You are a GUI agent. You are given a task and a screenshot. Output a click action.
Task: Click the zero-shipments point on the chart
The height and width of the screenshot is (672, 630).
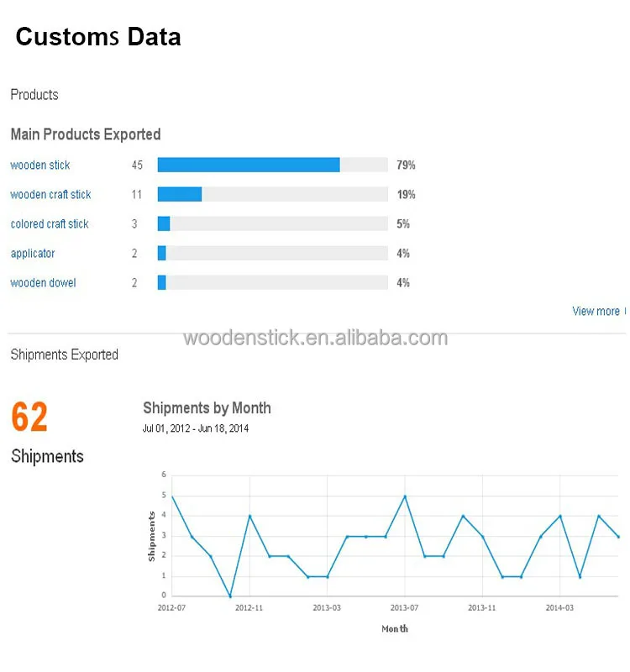[230, 596]
